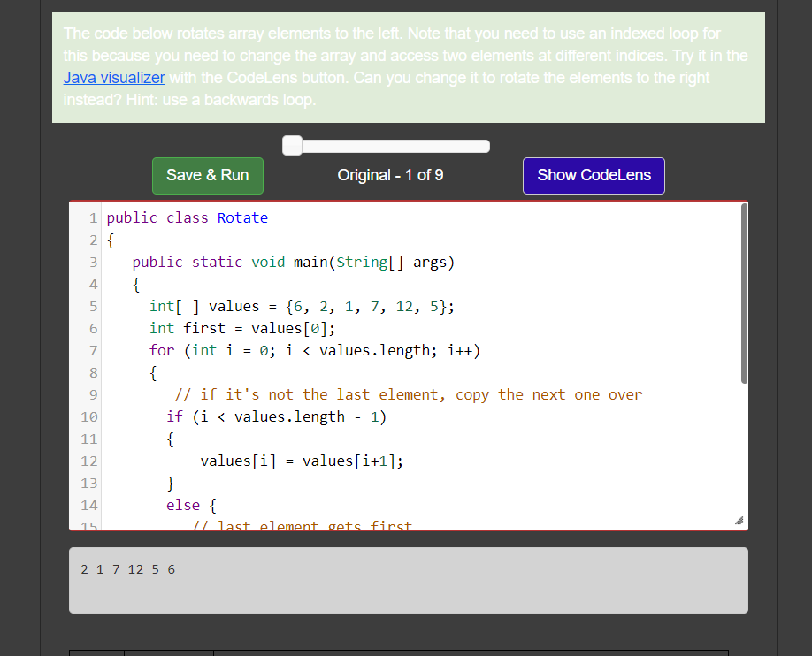Click the comment 'if it's not the last element'
The height and width of the screenshot is (656, 812).
point(409,394)
